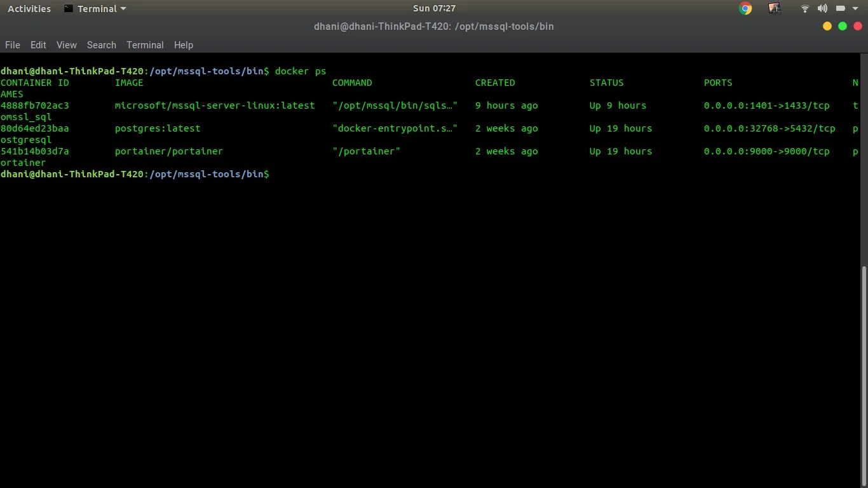Open the Search menu
Image resolution: width=868 pixels, height=488 pixels.
(x=101, y=45)
